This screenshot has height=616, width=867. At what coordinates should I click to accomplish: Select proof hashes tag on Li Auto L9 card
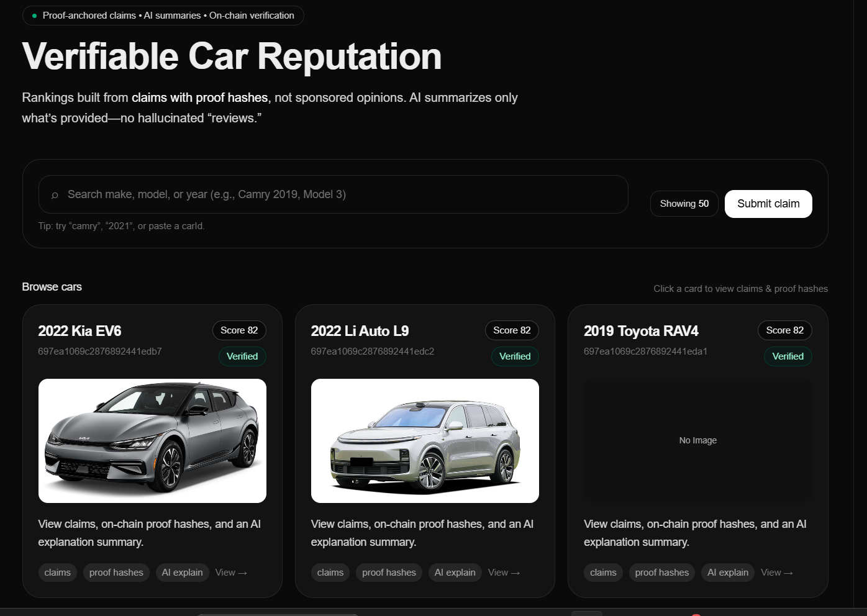[x=389, y=573]
